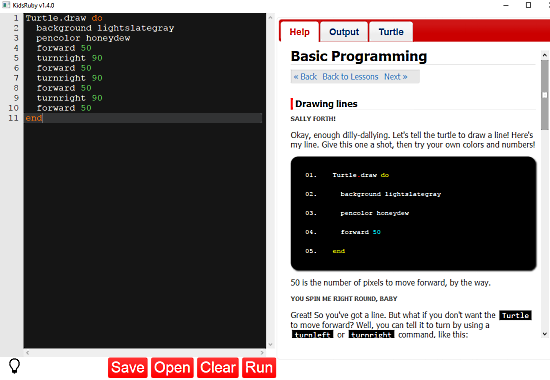The width and height of the screenshot is (550, 380).
Task: Click help example line 05 'end'
Action: (338, 251)
